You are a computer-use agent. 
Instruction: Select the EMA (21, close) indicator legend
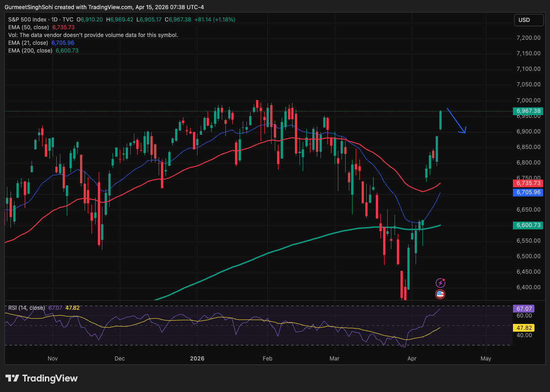[x=28, y=42]
